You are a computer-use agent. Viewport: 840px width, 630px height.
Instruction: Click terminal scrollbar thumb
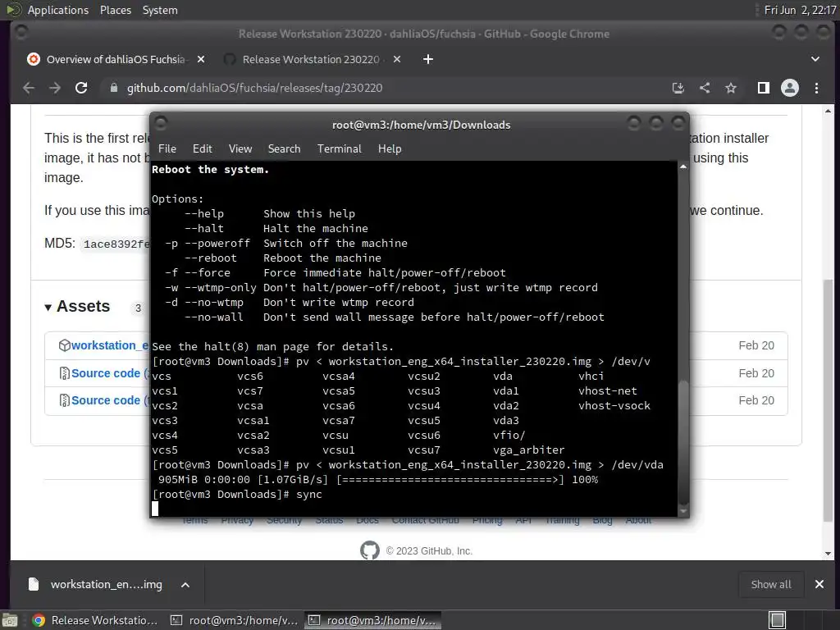click(x=683, y=441)
